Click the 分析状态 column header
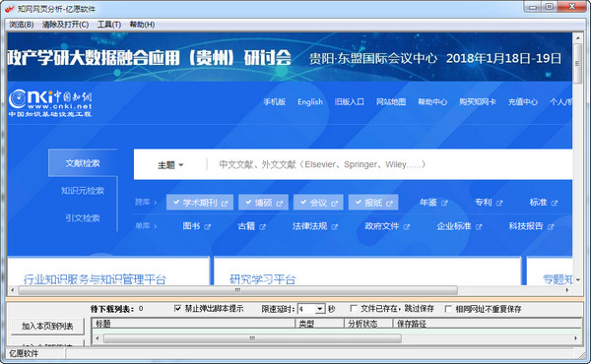Viewport: 591px width, 364px height. tap(368, 324)
